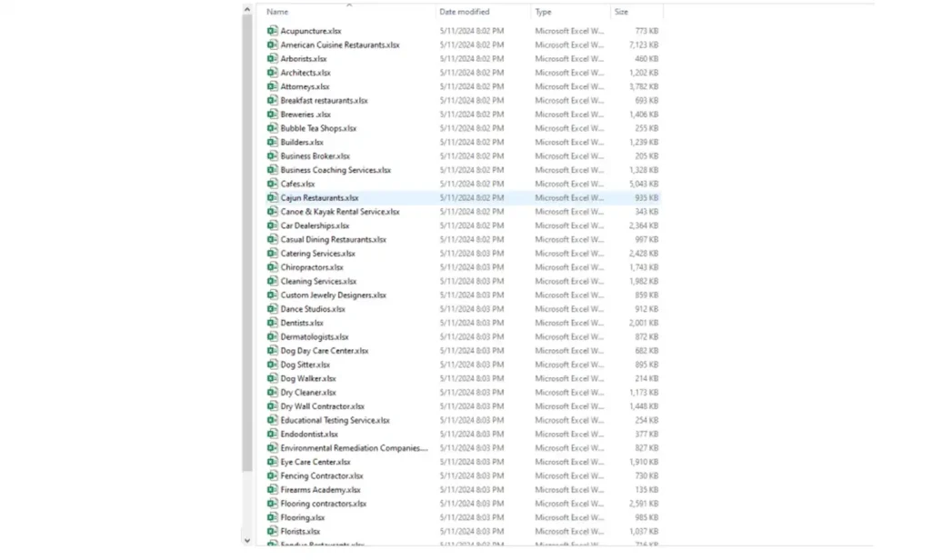Click the 2,428 KB size value

click(644, 253)
